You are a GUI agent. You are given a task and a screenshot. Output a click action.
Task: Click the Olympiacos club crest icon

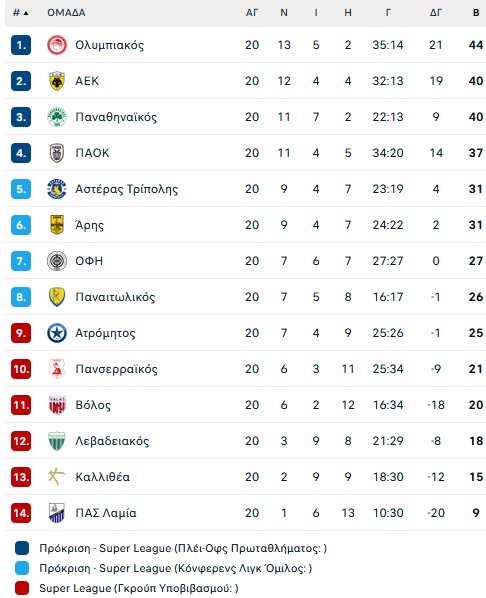click(57, 45)
